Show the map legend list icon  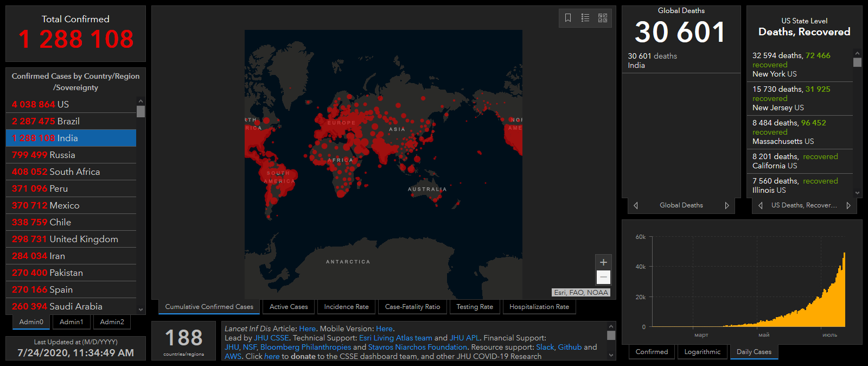[585, 18]
